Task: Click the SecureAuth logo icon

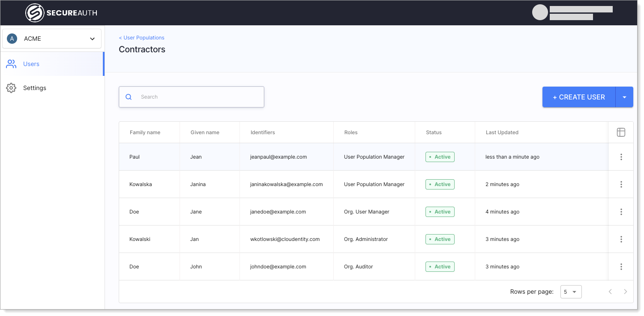Action: coord(35,13)
